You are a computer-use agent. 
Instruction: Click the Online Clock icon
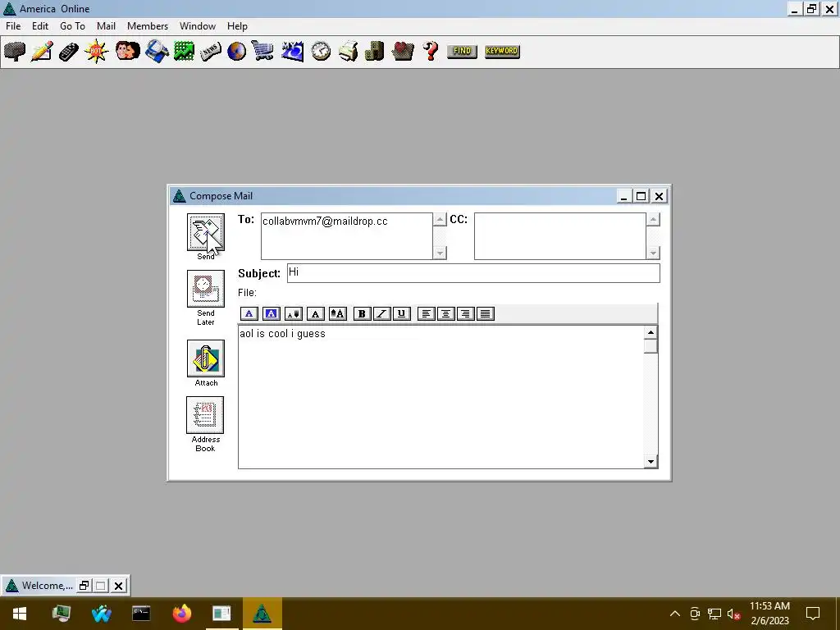[x=321, y=52]
